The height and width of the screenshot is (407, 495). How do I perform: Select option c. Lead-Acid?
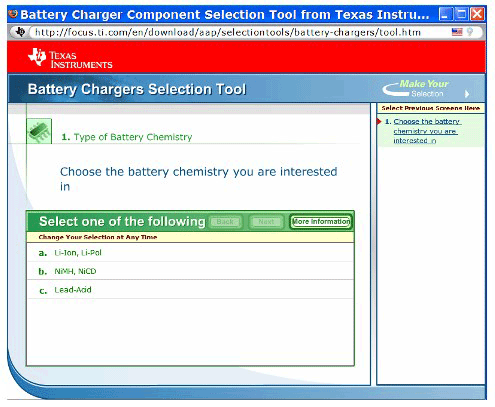tap(190, 290)
